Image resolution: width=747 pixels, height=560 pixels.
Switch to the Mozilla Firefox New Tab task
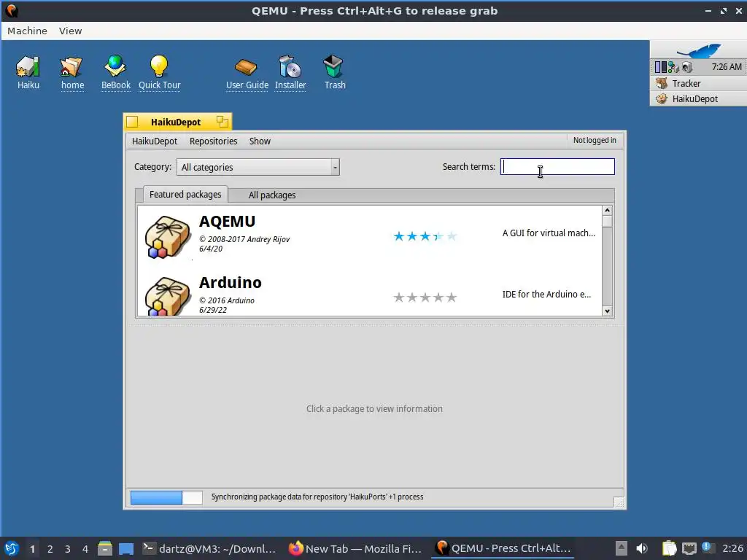(355, 548)
